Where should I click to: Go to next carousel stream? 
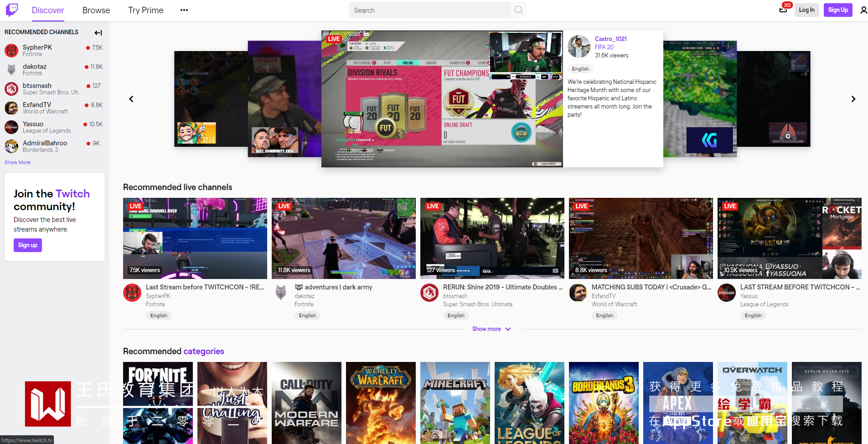pyautogui.click(x=853, y=99)
